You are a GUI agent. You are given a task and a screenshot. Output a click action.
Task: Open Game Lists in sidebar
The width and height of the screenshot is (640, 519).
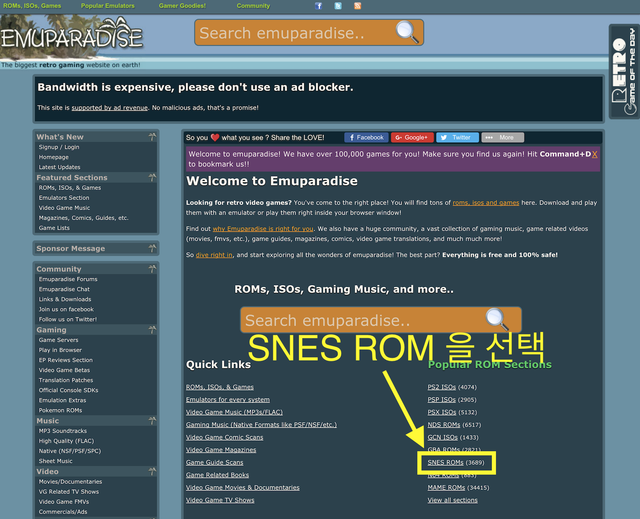(x=54, y=228)
